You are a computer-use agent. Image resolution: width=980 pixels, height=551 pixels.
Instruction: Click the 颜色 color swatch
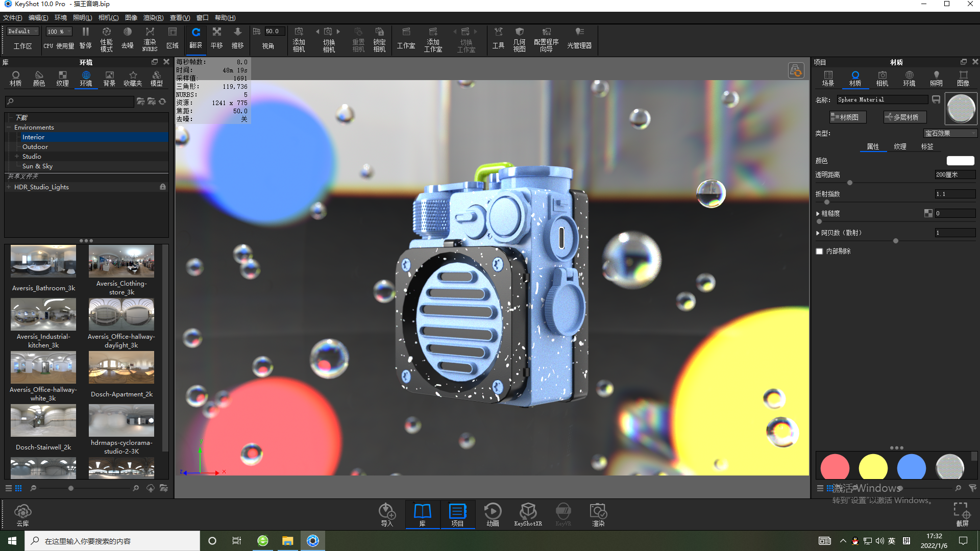(960, 160)
